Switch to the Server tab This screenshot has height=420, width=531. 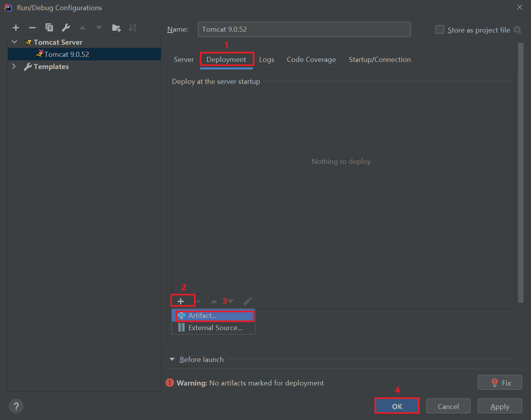[x=184, y=60]
